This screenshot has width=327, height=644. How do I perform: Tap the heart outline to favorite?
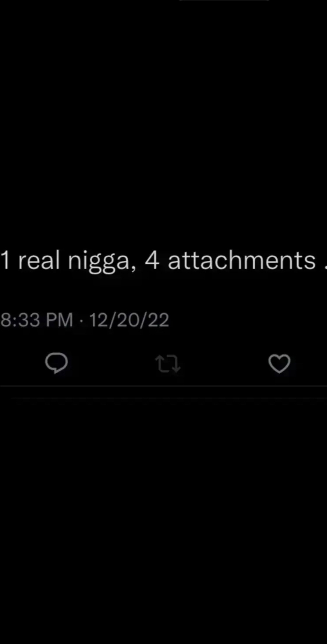pos(279,364)
